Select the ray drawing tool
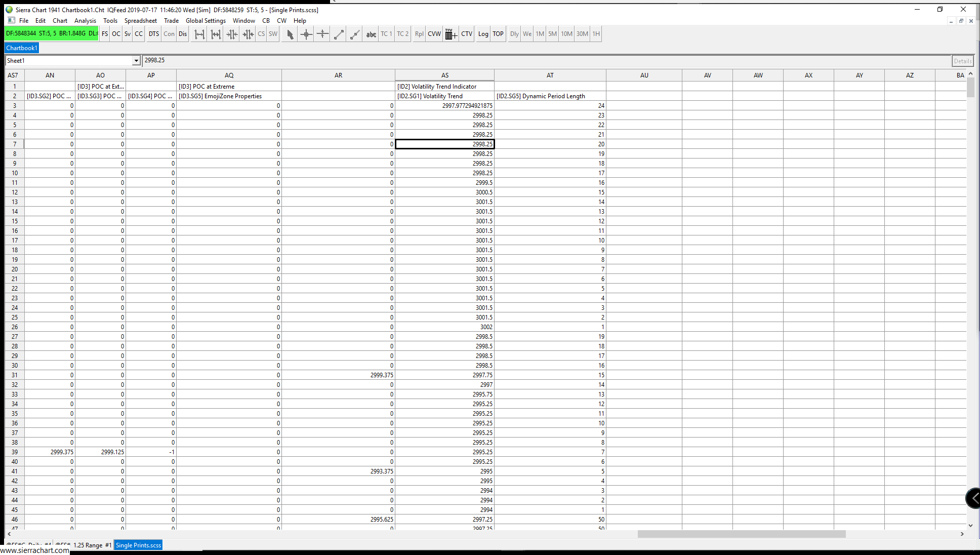The height and width of the screenshot is (555, 980). [x=355, y=34]
